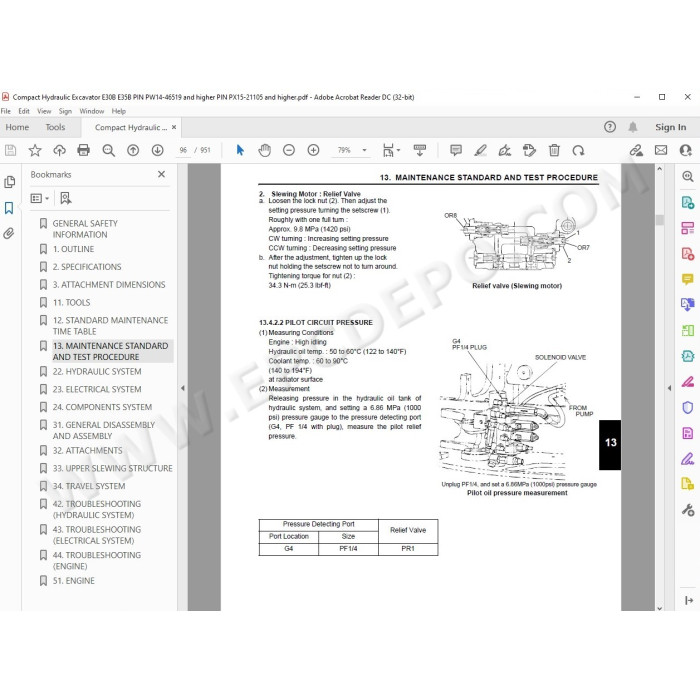The width and height of the screenshot is (700, 700).
Task: Open bookmark 2. SPECIFICATIONS
Action: 87,267
